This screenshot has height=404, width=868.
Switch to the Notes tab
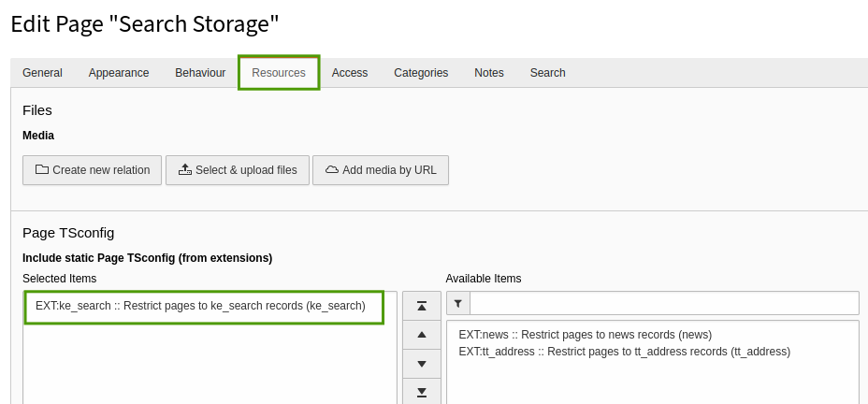[x=489, y=73]
